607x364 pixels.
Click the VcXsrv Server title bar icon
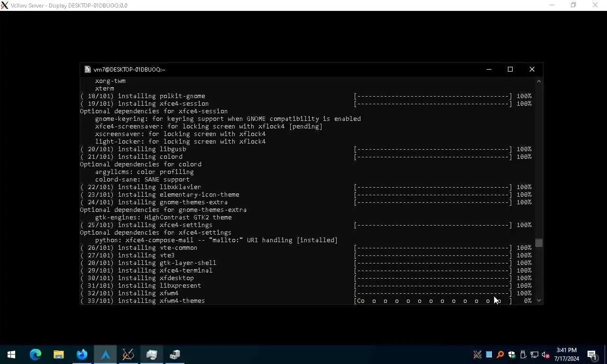(4, 5)
